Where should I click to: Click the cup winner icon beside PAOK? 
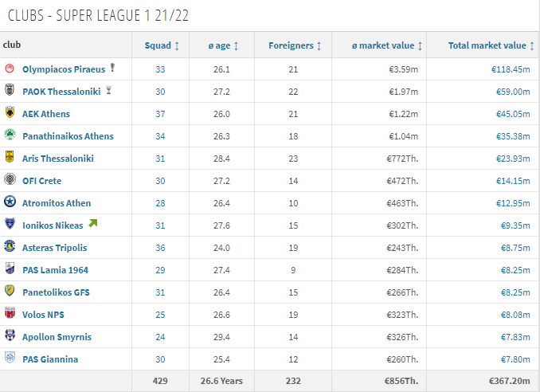[108, 90]
